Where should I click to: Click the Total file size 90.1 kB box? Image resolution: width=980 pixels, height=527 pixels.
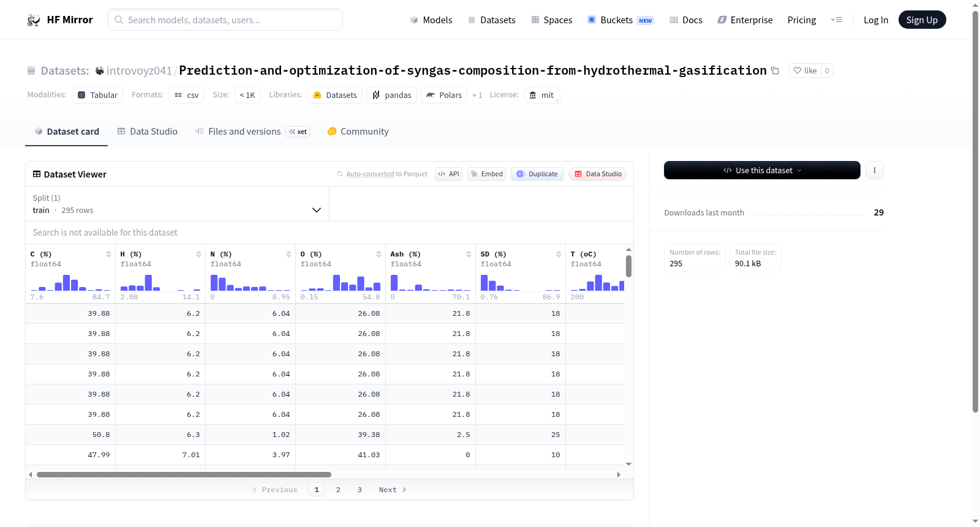click(x=755, y=258)
